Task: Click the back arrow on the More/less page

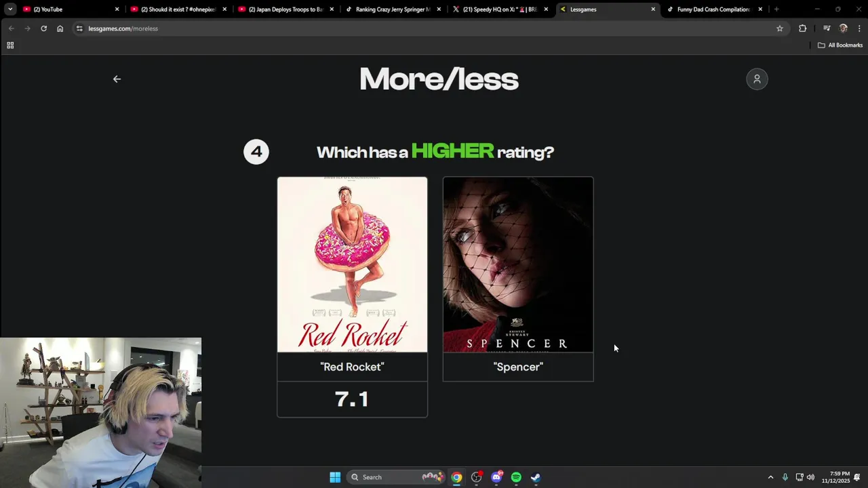Action: point(117,79)
